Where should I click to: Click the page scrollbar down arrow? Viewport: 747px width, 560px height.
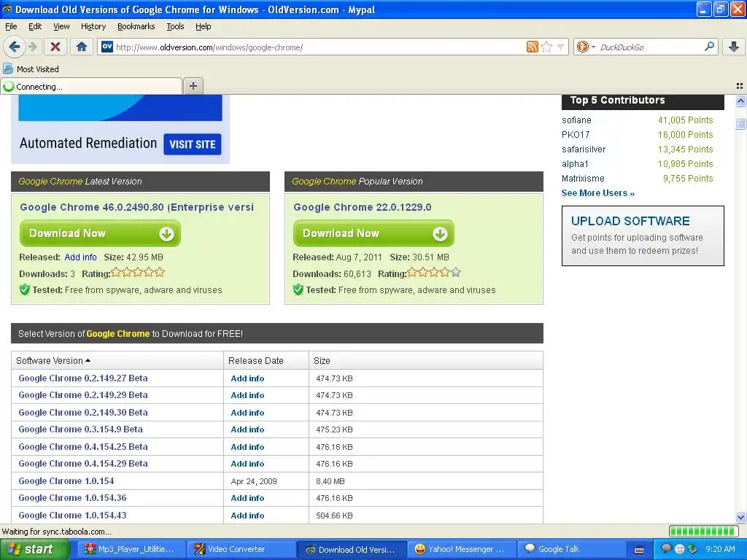tap(740, 517)
